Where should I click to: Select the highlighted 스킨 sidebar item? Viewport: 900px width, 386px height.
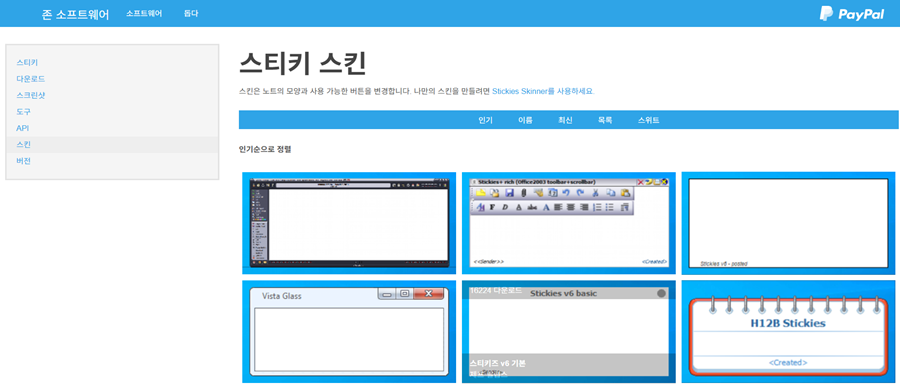(112, 145)
